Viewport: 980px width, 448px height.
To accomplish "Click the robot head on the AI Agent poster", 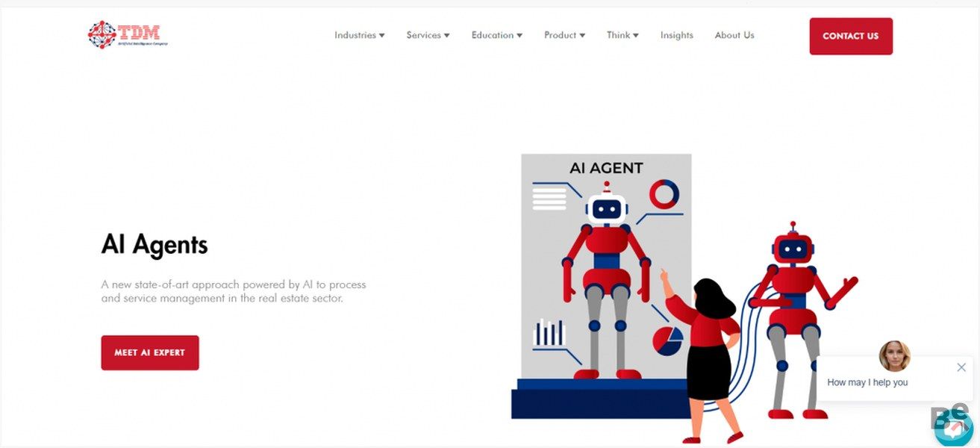I will 605,208.
